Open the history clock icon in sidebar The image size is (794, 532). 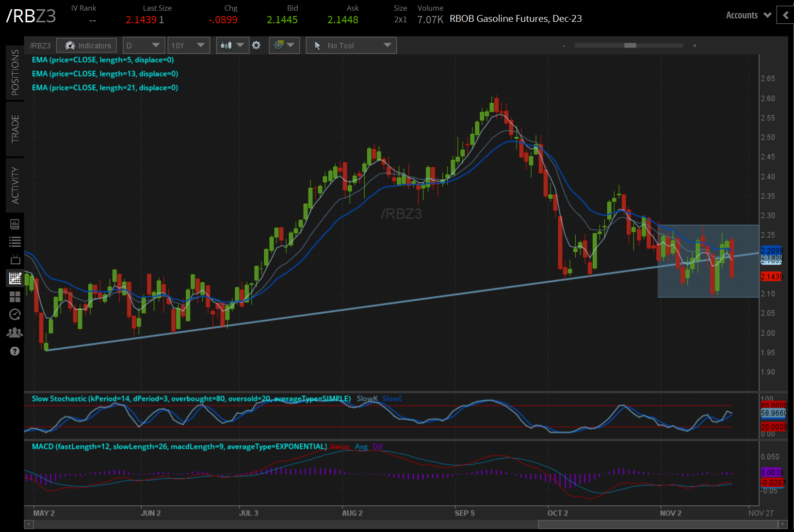[x=15, y=314]
